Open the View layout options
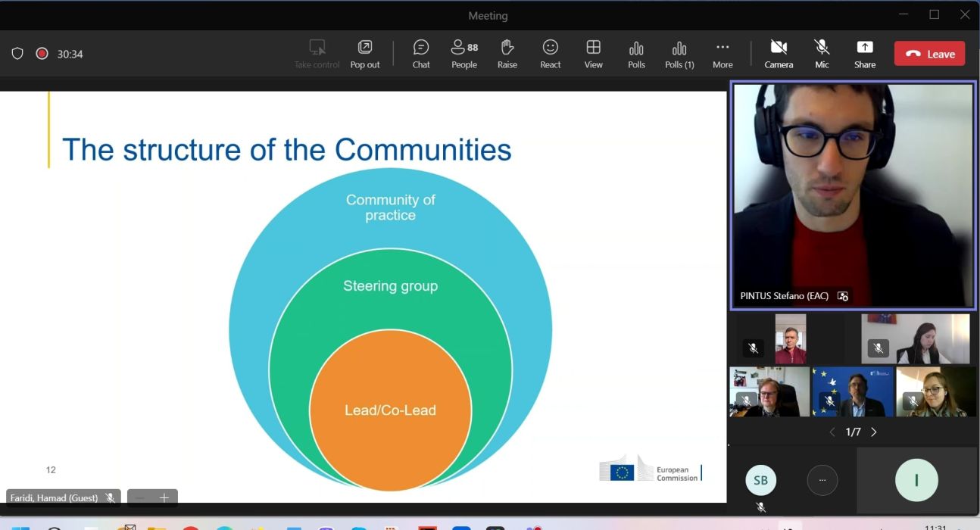The image size is (980, 530). coord(594,54)
